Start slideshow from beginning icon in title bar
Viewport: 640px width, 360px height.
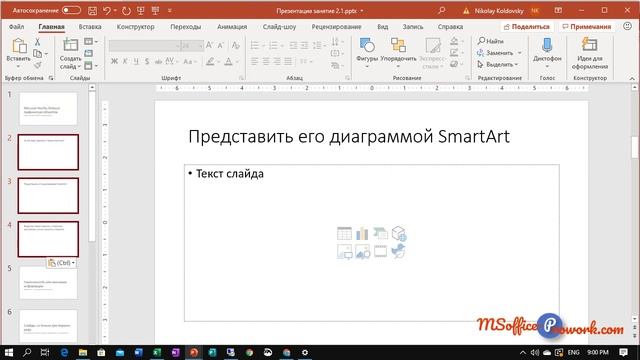click(141, 11)
